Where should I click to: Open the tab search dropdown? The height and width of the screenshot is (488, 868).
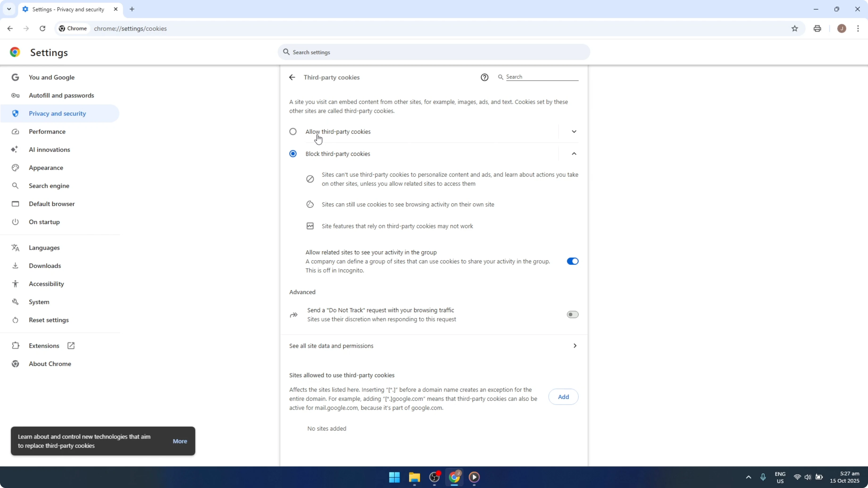click(x=9, y=9)
